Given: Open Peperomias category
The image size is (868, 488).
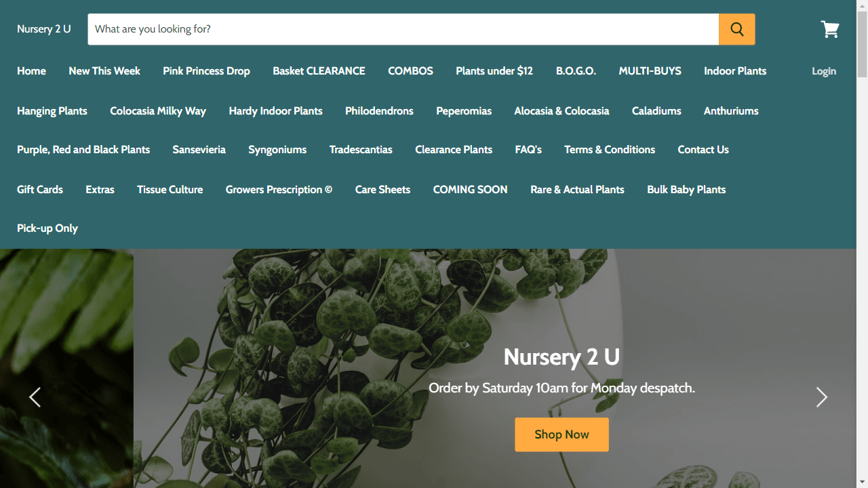Looking at the screenshot, I should click(464, 111).
